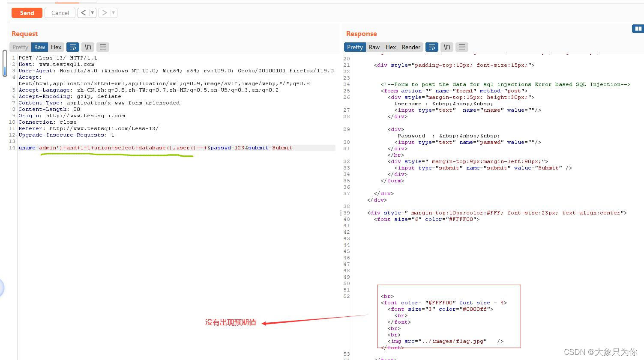Click the Request panel title

tap(24, 34)
